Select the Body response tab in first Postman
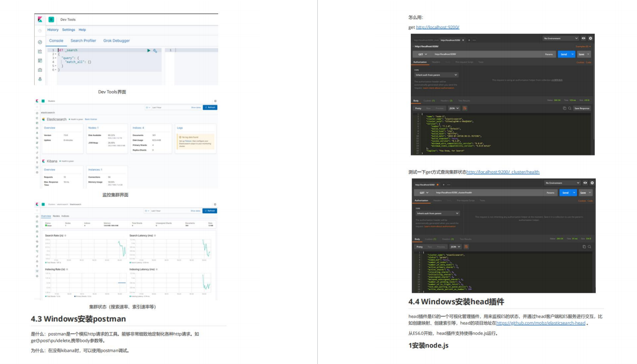637x364 pixels. (416, 100)
